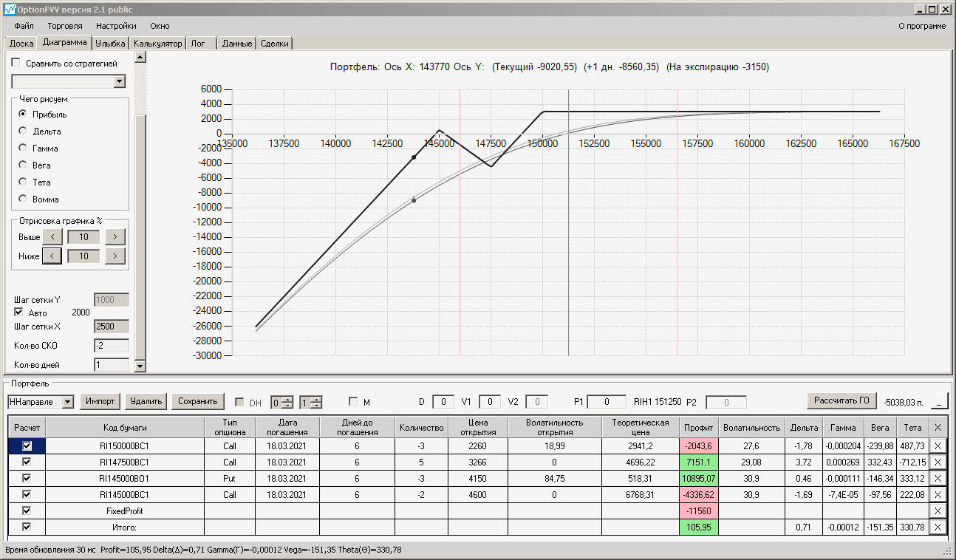Click the DH spinner showing 0
The image size is (956, 560).
282,403
